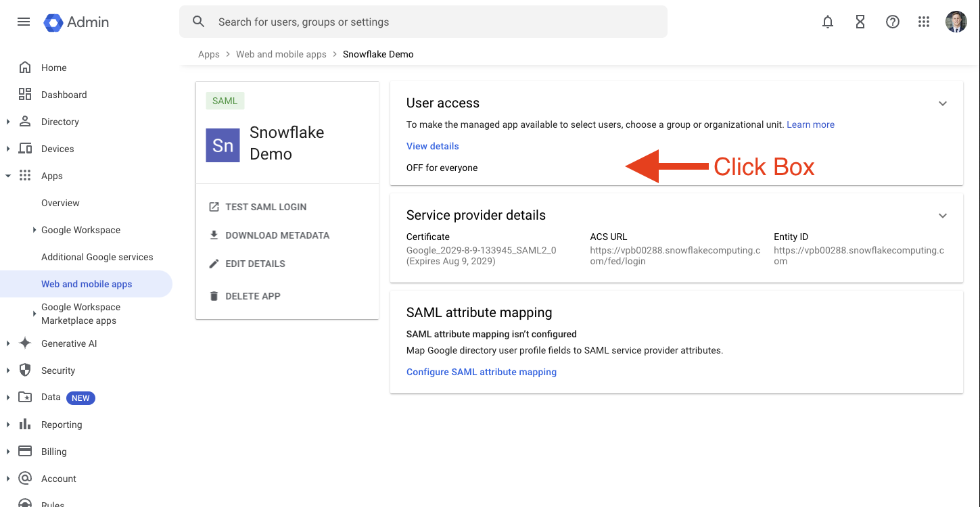The image size is (980, 507).
Task: Click Delete App
Action: pos(252,296)
